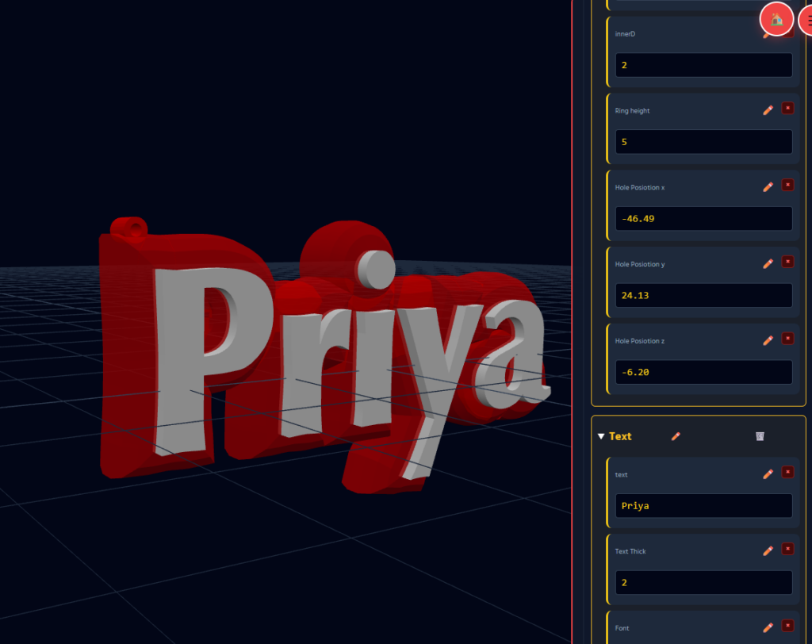Remove the Font parameter
Screen dimensions: 812x644
[x=787, y=625]
